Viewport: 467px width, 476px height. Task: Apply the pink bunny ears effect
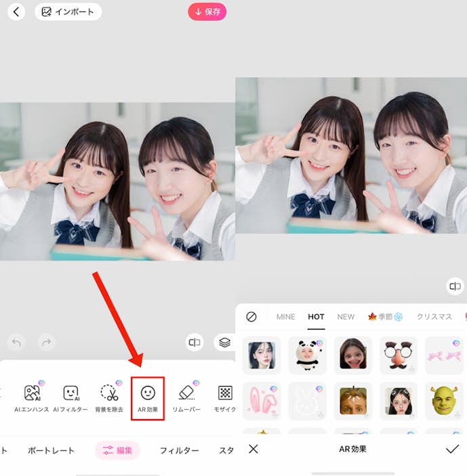click(262, 401)
